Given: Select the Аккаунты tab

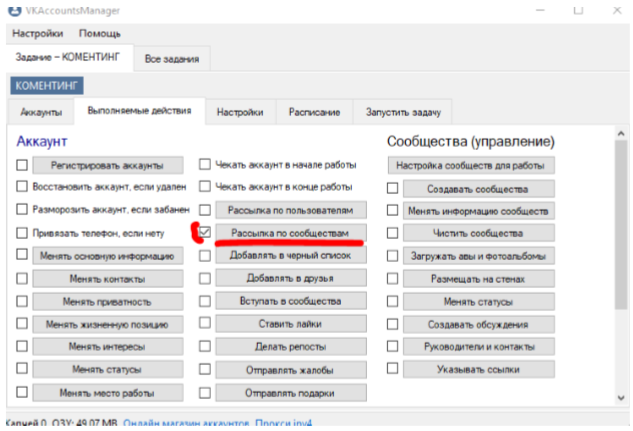Looking at the screenshot, I should coord(41,112).
